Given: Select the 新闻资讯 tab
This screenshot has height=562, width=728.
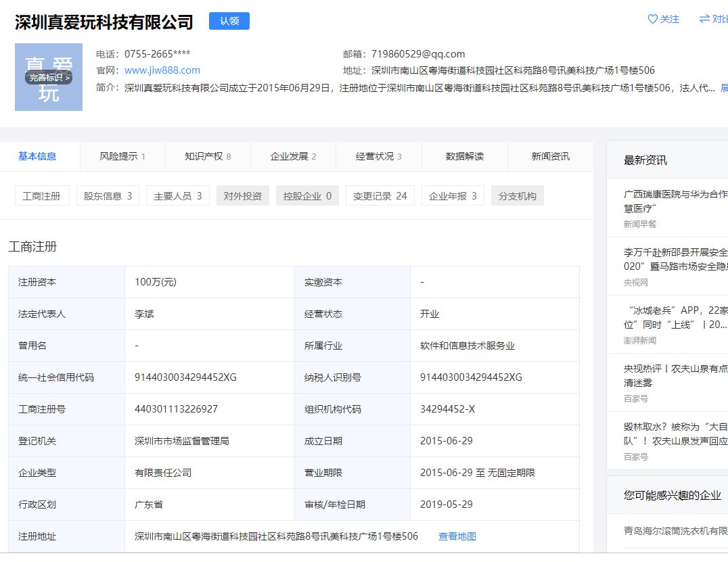Looking at the screenshot, I should coord(551,156).
